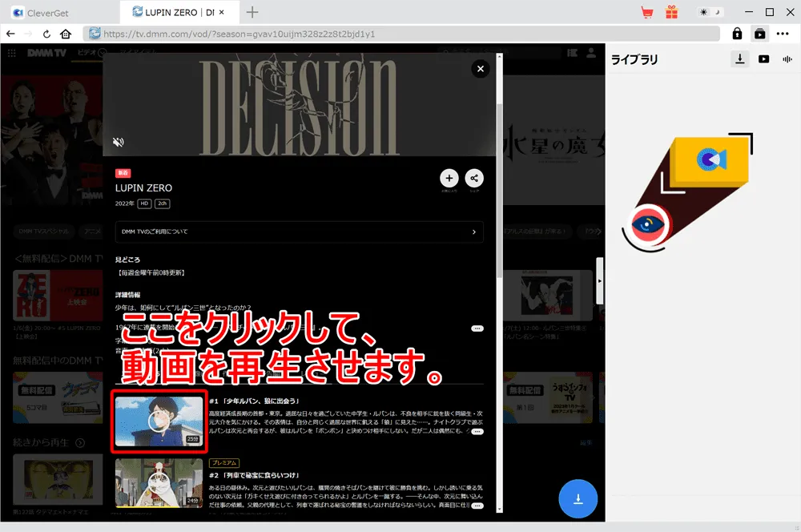Click the URL address bar

401,34
